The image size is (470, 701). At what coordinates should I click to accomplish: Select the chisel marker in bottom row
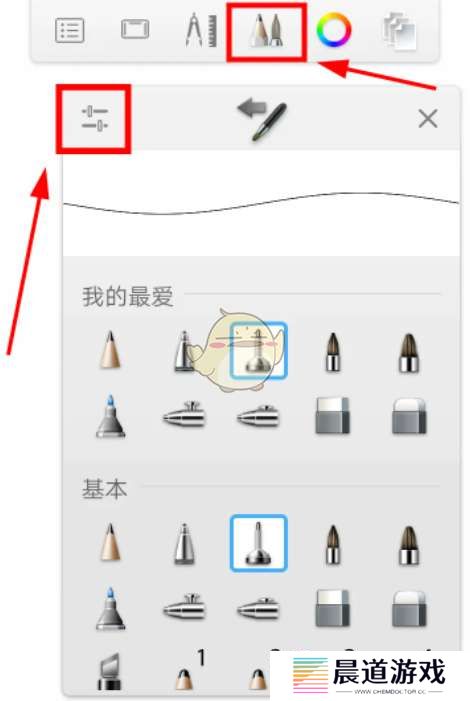click(x=110, y=672)
